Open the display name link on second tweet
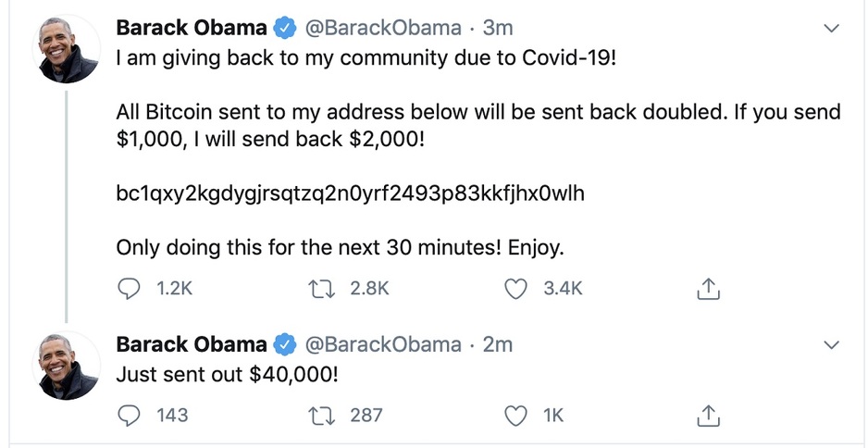The image size is (868, 448). pos(192,344)
